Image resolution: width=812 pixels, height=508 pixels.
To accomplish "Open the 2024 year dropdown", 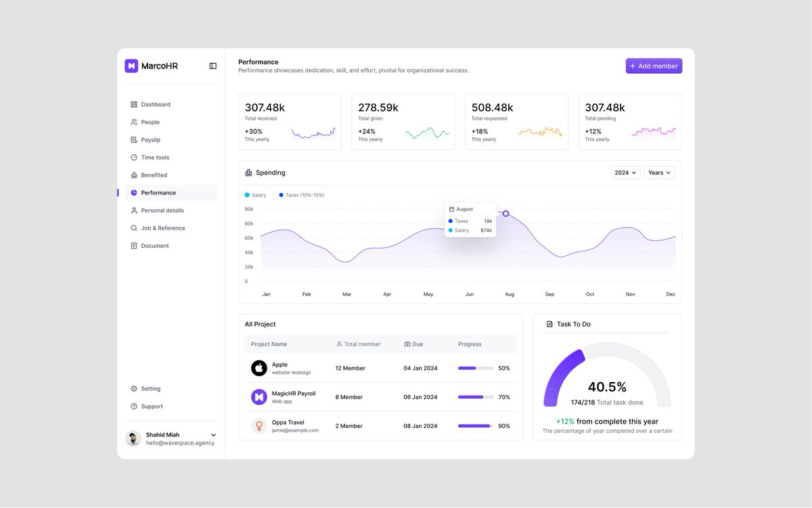I will point(625,173).
